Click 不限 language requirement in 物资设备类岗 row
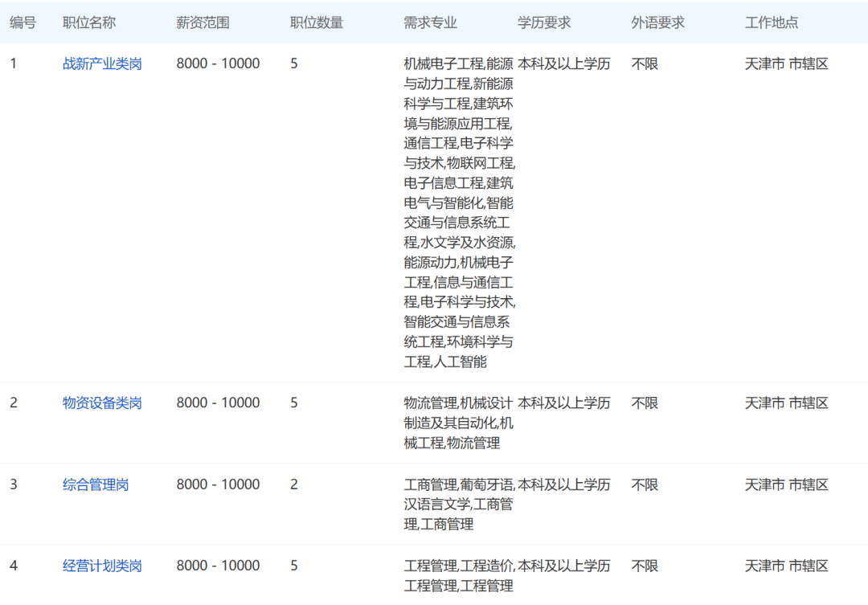The width and height of the screenshot is (868, 605). click(x=645, y=403)
